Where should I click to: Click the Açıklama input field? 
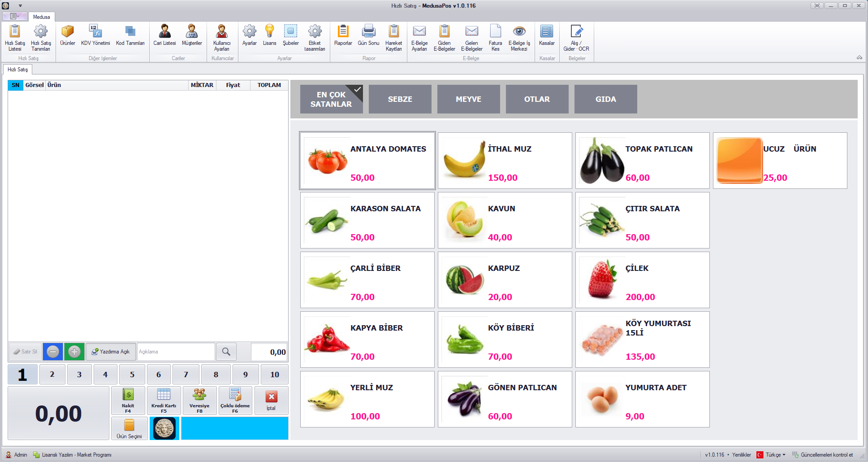point(176,352)
